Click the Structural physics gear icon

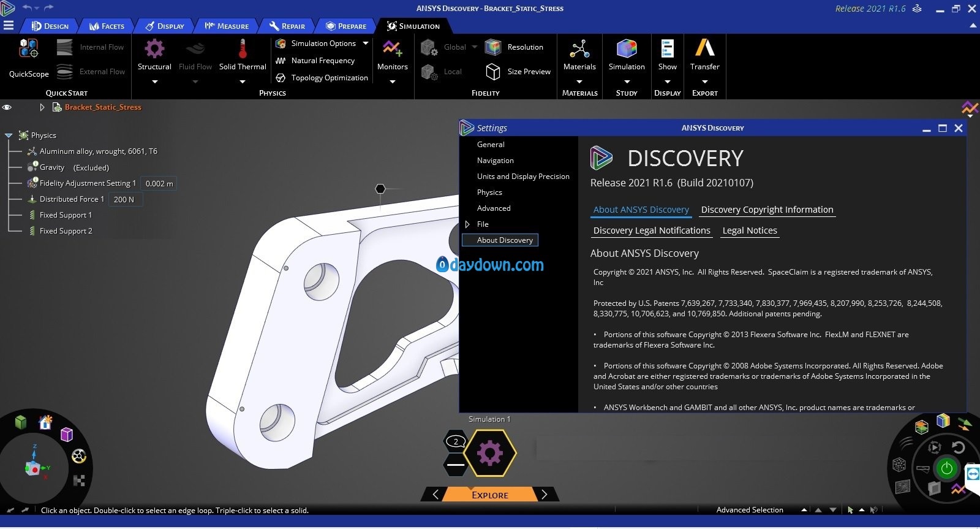click(x=154, y=48)
